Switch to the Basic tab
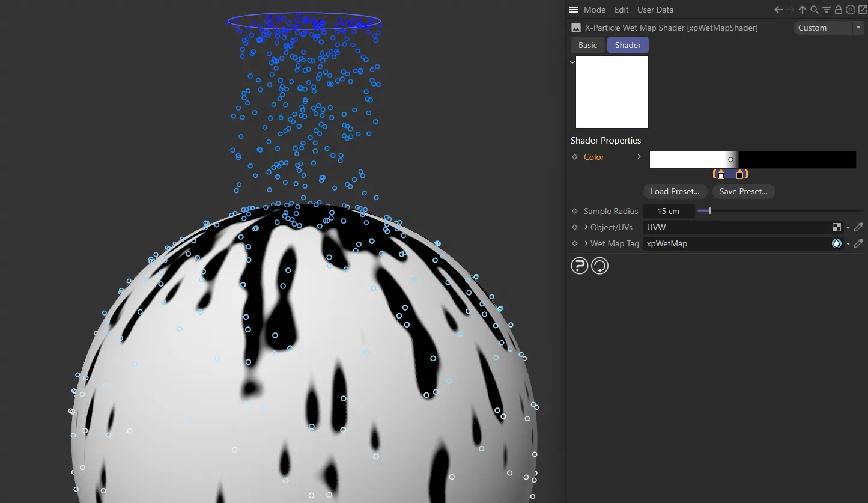 click(x=587, y=44)
